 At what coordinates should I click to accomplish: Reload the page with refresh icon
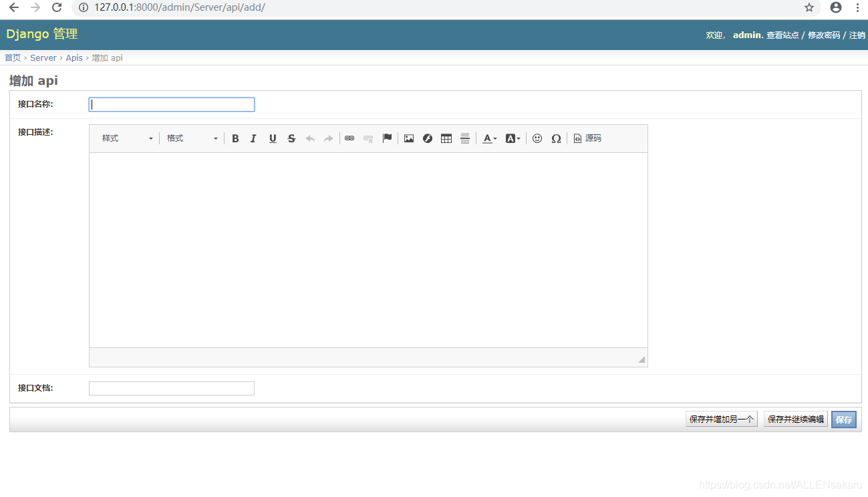point(57,7)
